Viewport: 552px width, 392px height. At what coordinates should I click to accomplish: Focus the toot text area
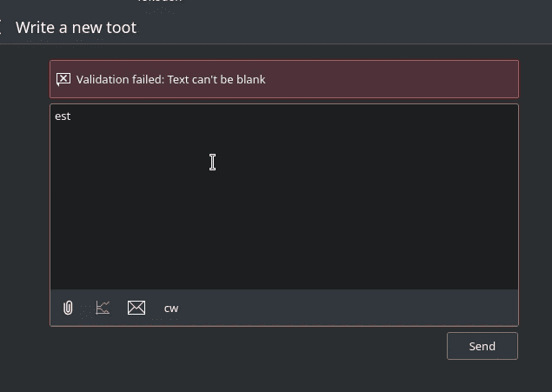coord(284,196)
